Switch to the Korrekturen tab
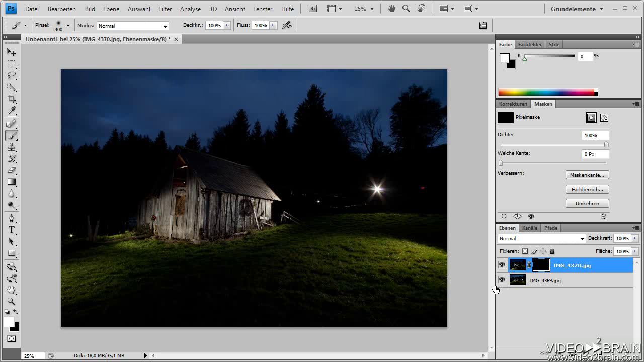 (x=513, y=104)
